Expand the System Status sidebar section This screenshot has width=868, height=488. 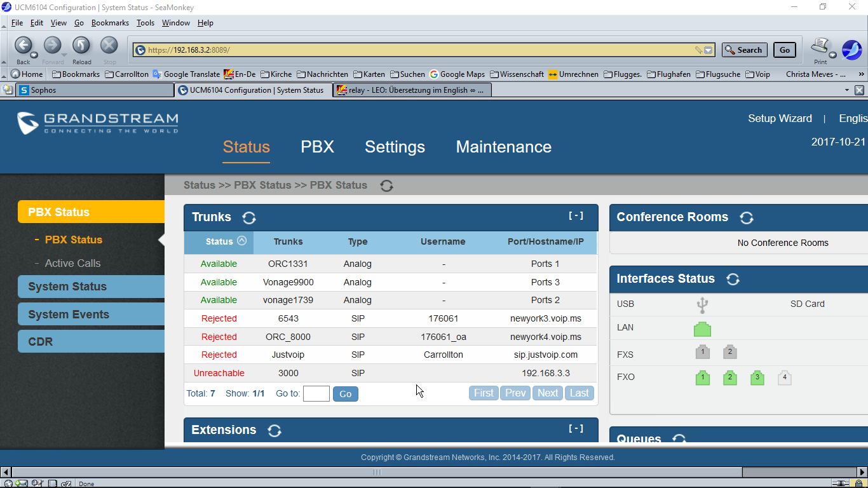[x=91, y=287]
